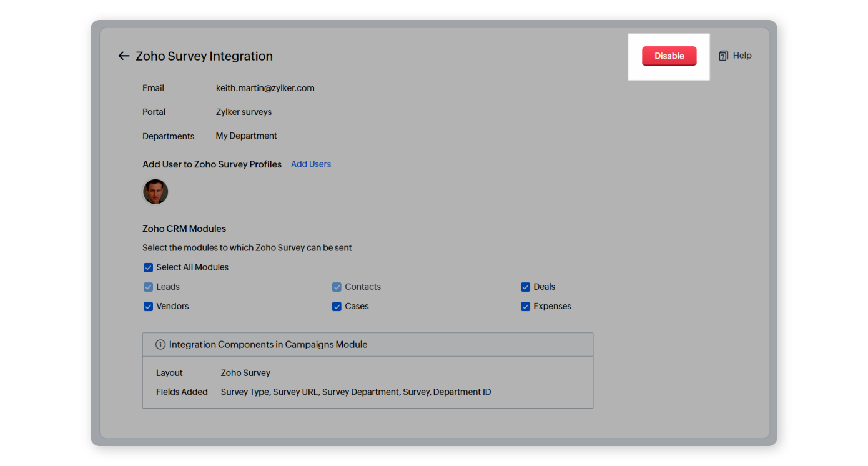Uncheck the Cases module checkbox
This screenshot has height=466, width=868.
[337, 307]
